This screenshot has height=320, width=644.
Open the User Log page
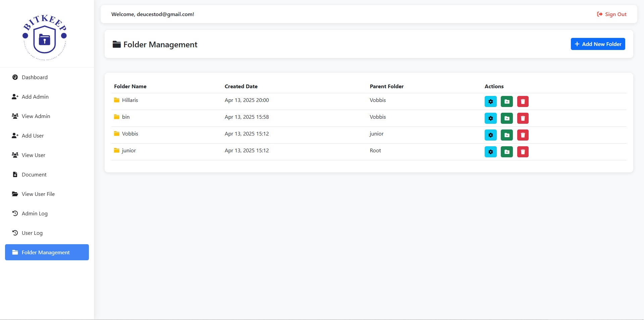click(32, 233)
